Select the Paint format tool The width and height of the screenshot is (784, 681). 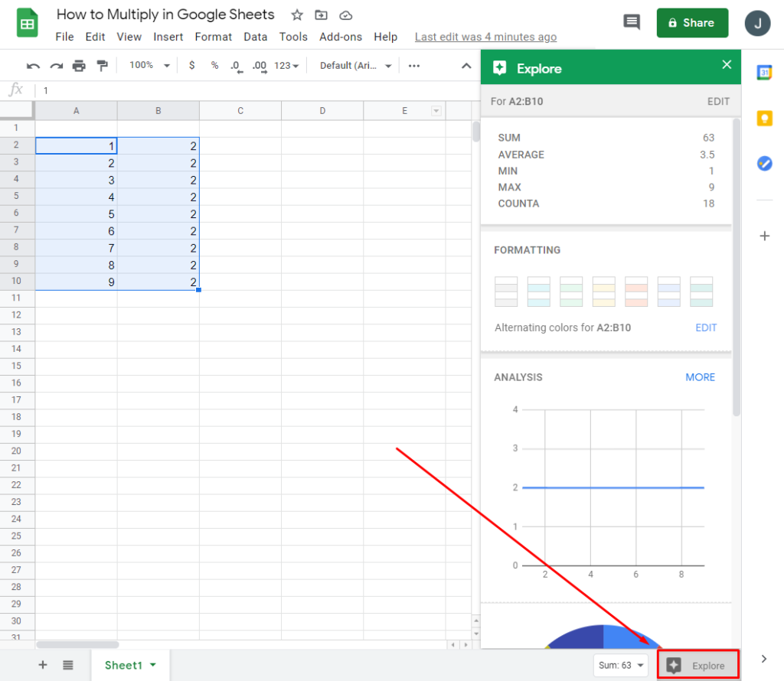(x=103, y=65)
